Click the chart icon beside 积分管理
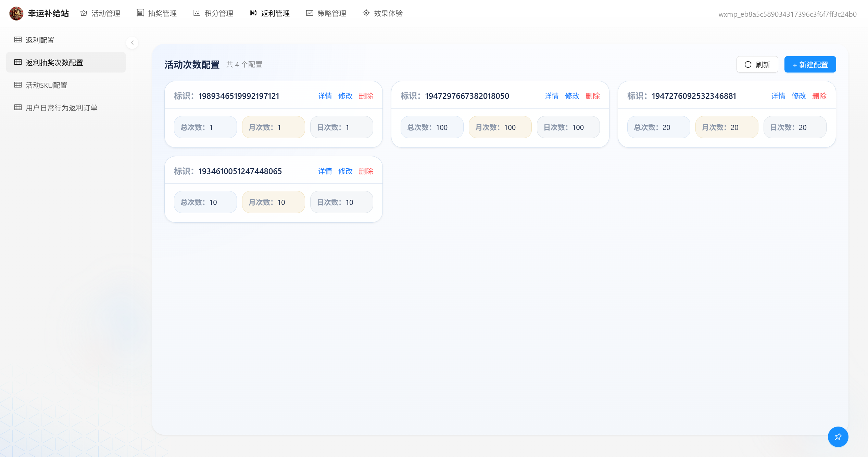The width and height of the screenshot is (868, 457). (x=197, y=13)
